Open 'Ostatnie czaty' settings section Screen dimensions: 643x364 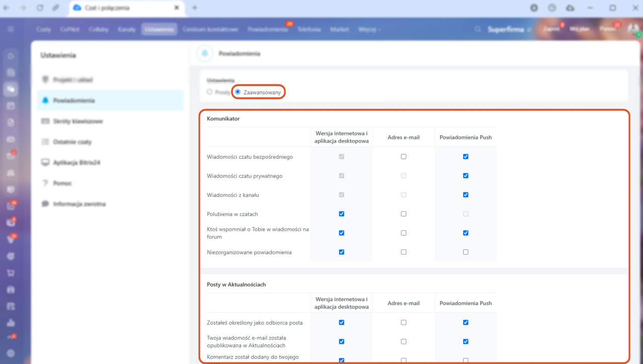point(111,142)
